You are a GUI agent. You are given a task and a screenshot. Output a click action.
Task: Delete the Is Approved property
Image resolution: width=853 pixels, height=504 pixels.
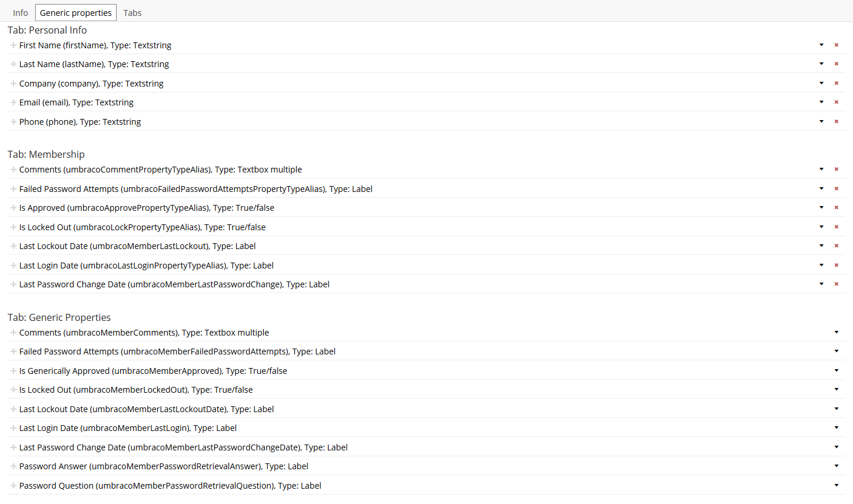click(x=836, y=207)
